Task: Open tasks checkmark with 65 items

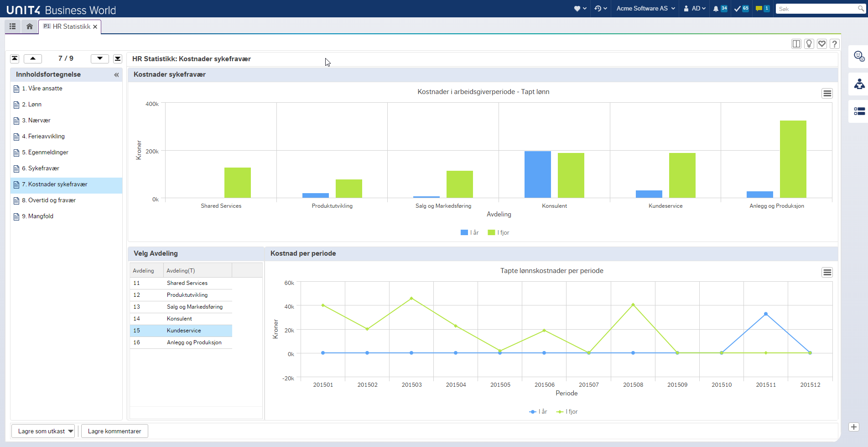Action: [x=741, y=8]
